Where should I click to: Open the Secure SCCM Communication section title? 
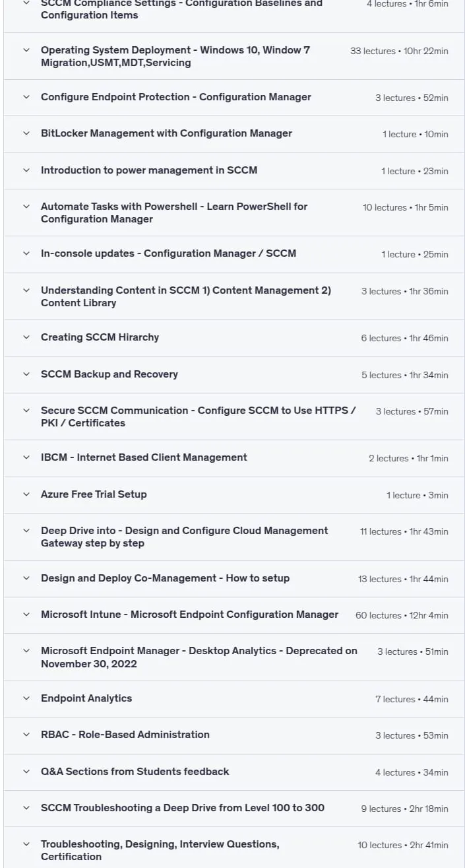click(x=198, y=417)
